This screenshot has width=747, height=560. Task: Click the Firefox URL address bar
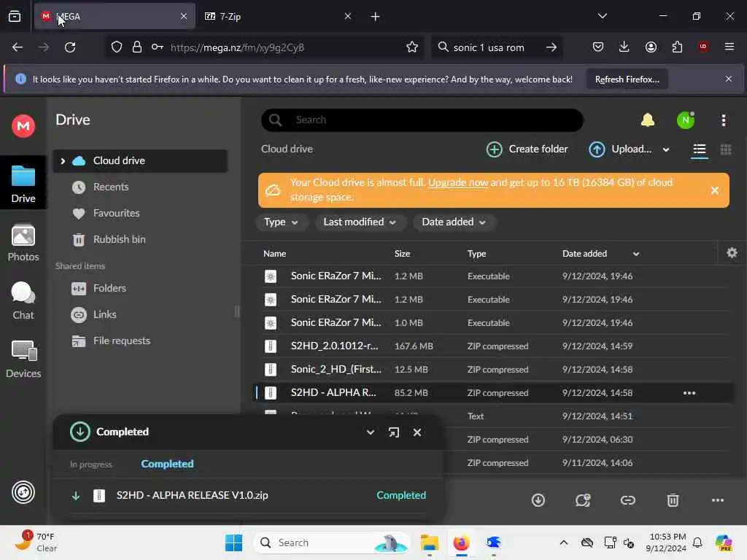coord(264,47)
